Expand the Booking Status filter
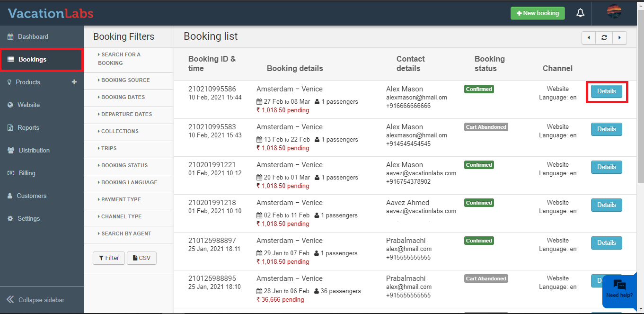Screen dimensions: 644x314 click(124, 165)
